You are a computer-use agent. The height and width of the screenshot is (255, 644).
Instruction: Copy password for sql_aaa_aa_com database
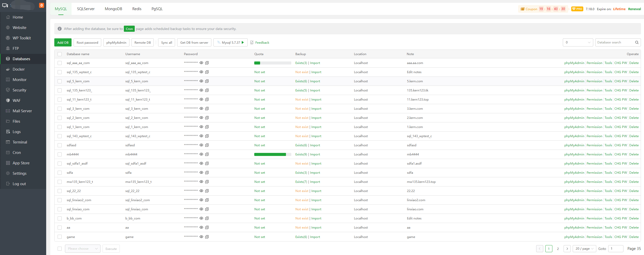207,63
